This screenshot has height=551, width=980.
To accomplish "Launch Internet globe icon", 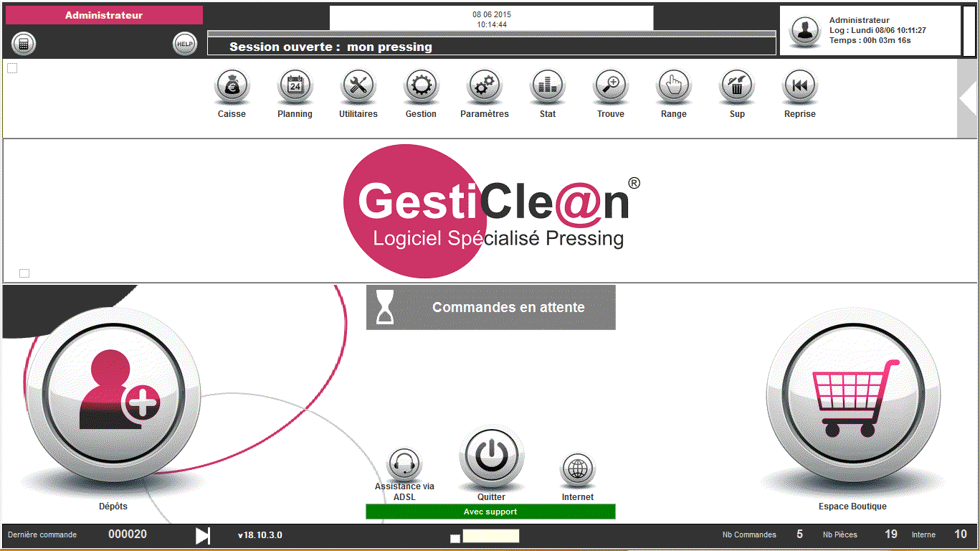I will pyautogui.click(x=577, y=470).
